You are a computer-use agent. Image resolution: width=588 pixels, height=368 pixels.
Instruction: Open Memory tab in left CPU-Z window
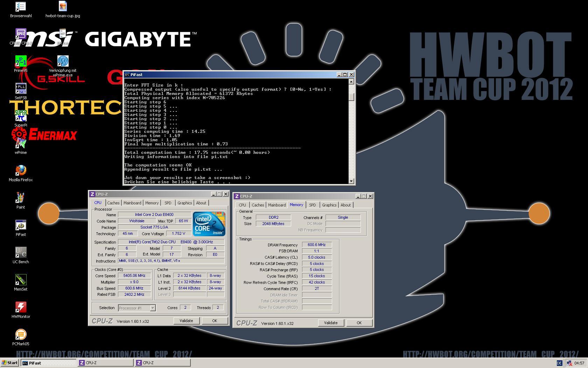pos(152,203)
